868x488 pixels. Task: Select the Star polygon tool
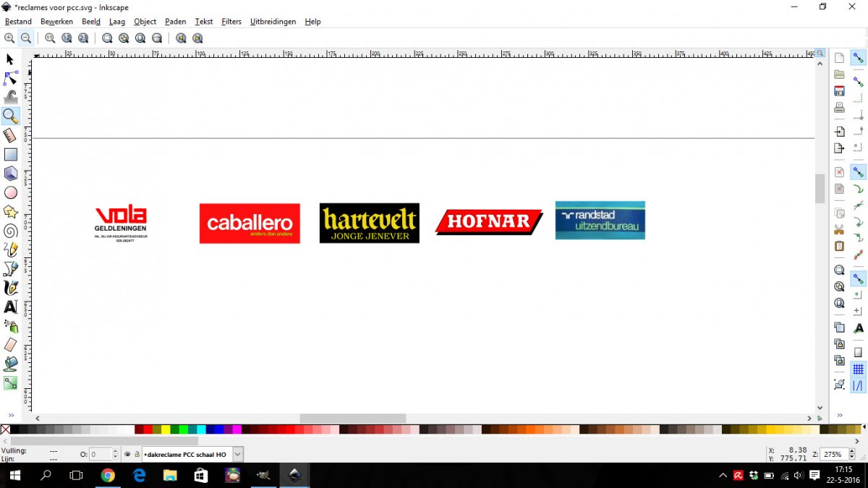[10, 212]
